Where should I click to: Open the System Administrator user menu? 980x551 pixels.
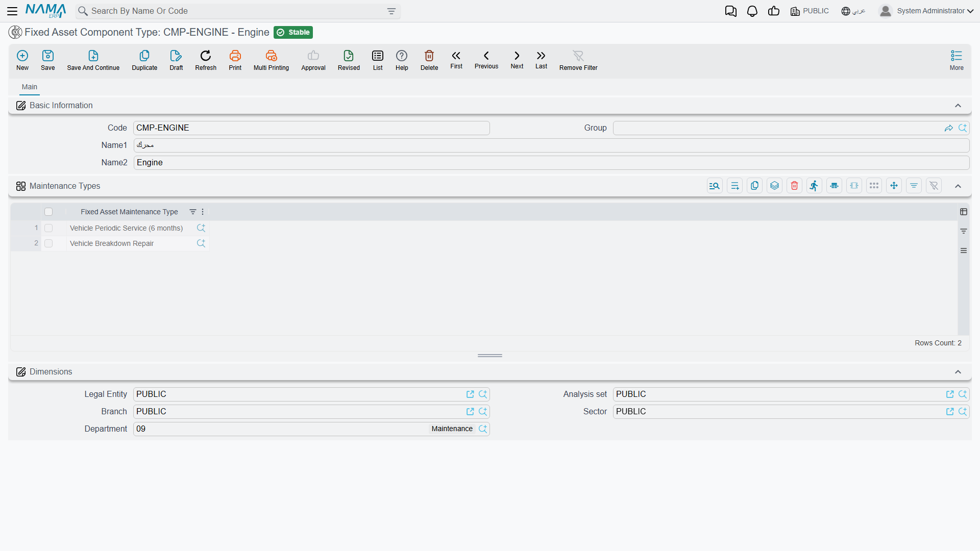point(926,11)
